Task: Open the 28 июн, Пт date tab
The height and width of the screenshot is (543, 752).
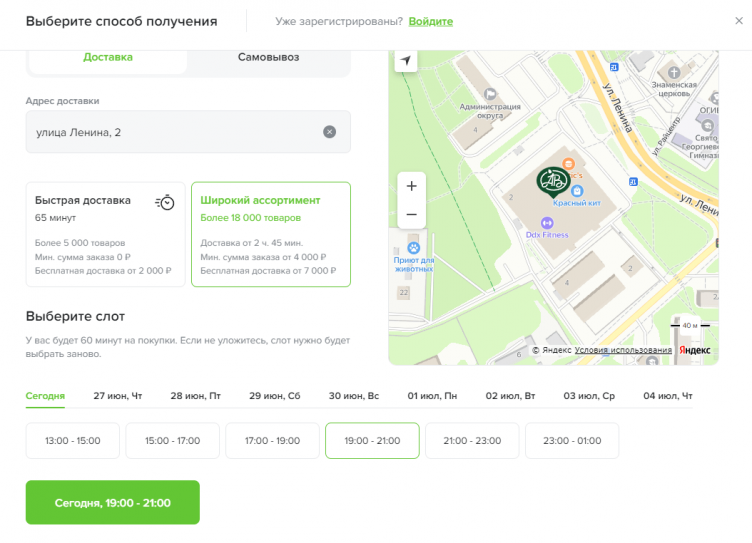Action: (x=196, y=396)
